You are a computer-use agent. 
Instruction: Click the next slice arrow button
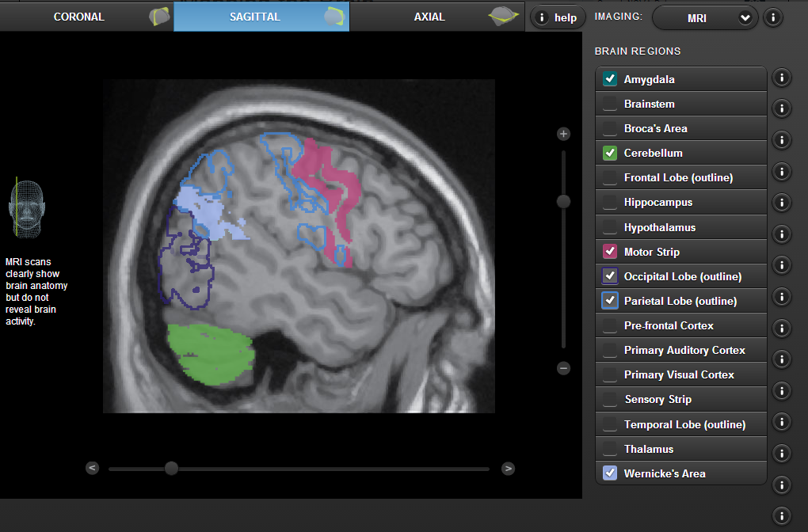point(508,468)
